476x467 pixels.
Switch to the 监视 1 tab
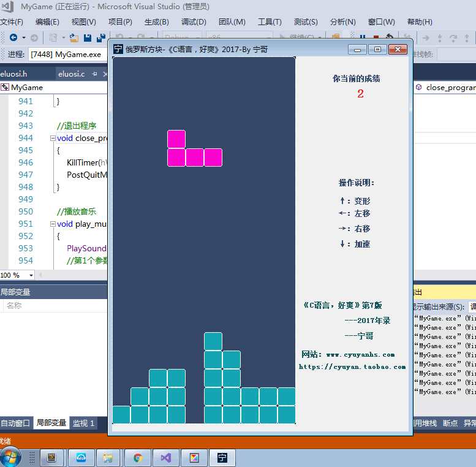point(83,423)
